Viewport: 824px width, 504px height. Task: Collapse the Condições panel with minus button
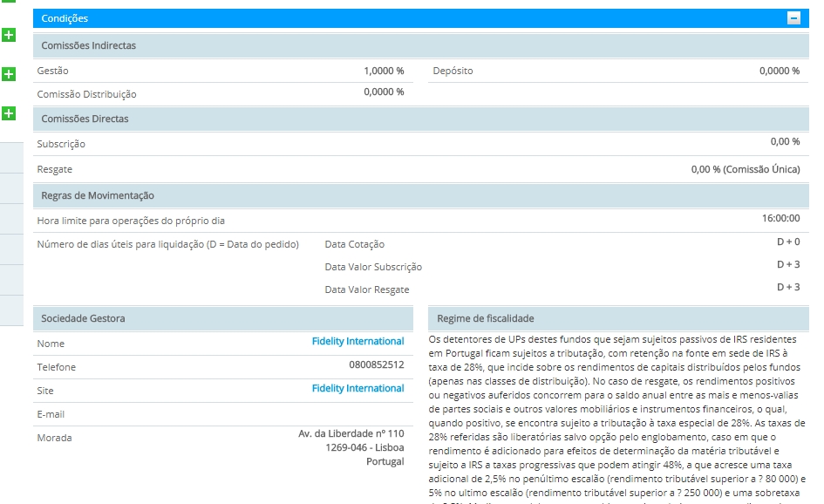(x=793, y=18)
